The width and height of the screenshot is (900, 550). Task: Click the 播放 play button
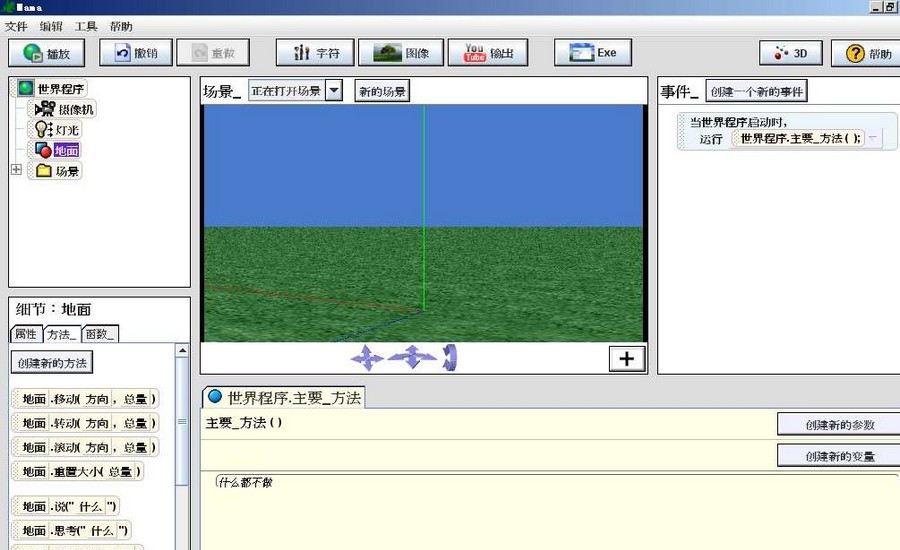(x=46, y=53)
